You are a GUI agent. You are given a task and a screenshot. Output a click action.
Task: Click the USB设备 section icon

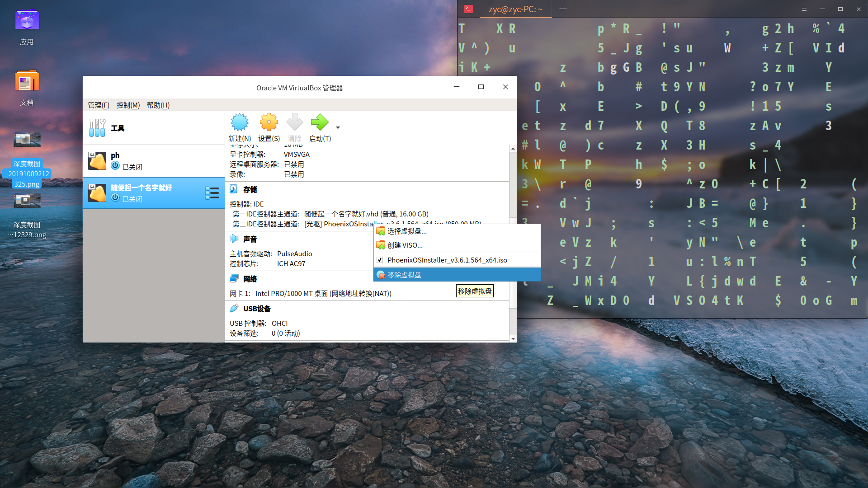[x=234, y=308]
